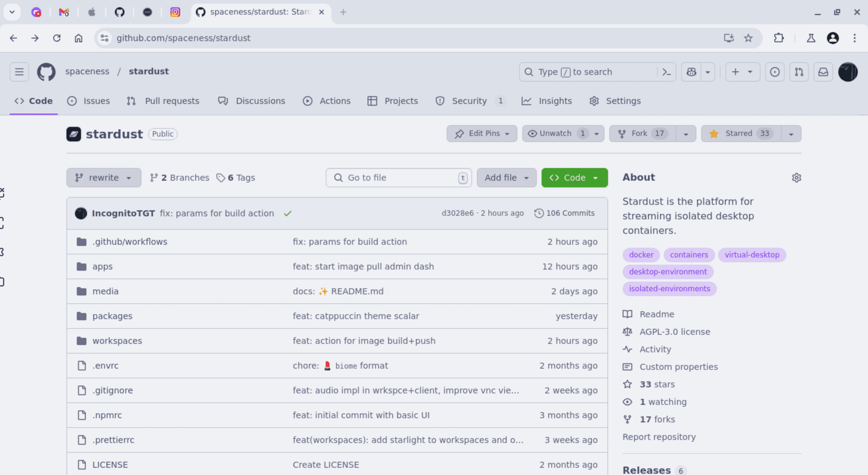Switch to the Gmail browser tab

(x=64, y=12)
